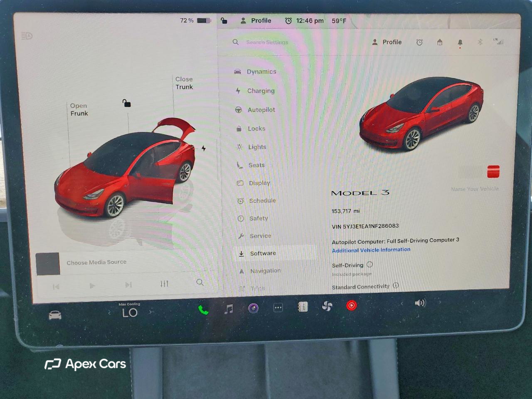The height and width of the screenshot is (399, 532).
Task: Tap the info icon next to Self-Driving
Action: point(370,264)
